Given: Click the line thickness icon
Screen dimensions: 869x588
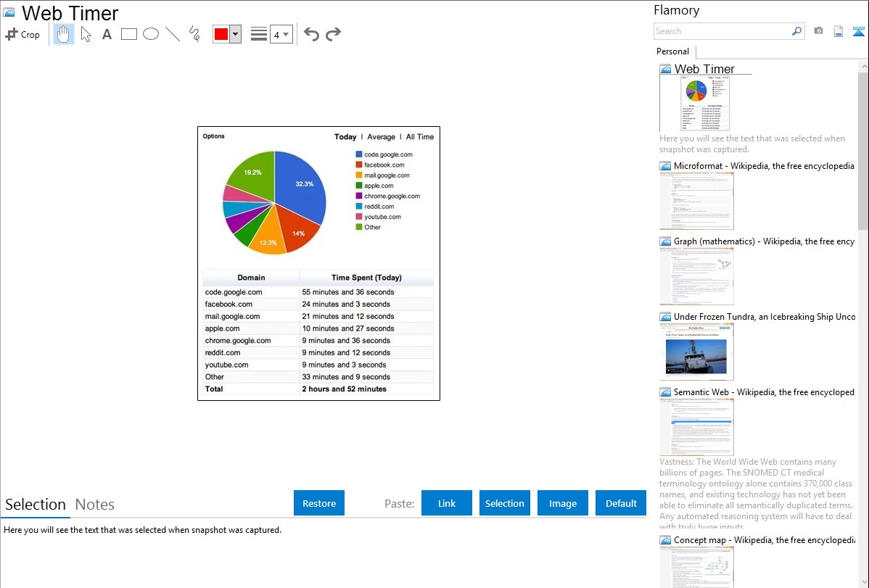Looking at the screenshot, I should point(258,34).
